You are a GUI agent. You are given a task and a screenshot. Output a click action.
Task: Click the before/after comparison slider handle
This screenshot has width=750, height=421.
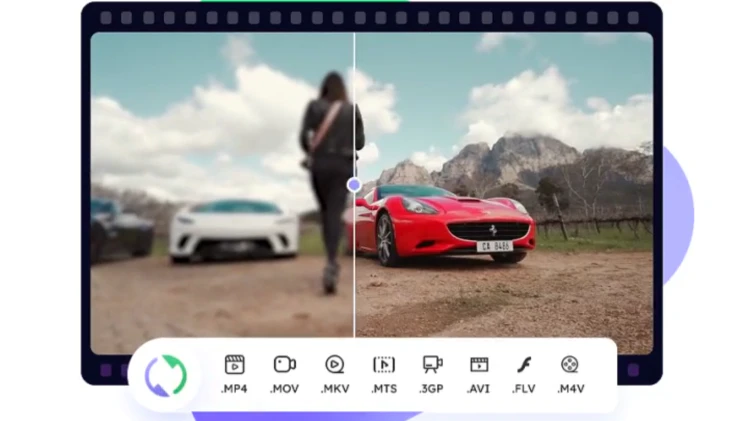click(x=354, y=185)
